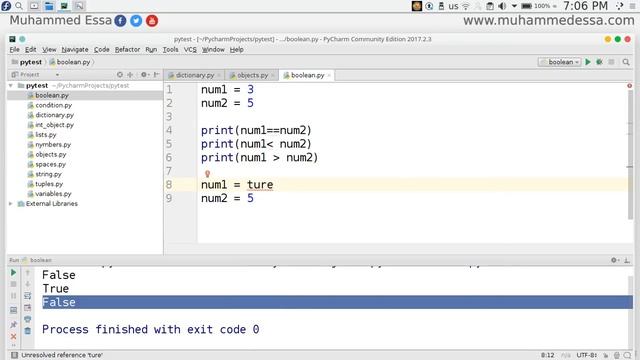This screenshot has width=640, height=360.
Task: Open the VCS menu
Action: pos(190,49)
